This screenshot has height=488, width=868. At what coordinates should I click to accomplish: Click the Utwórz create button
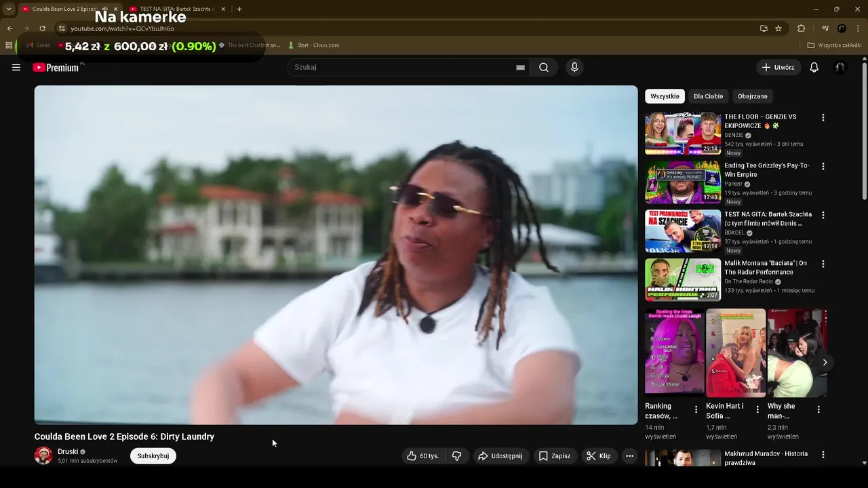coord(778,67)
